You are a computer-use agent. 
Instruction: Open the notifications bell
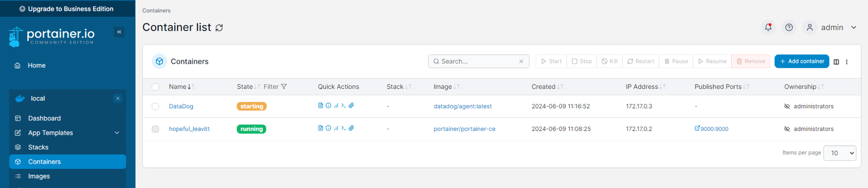768,28
